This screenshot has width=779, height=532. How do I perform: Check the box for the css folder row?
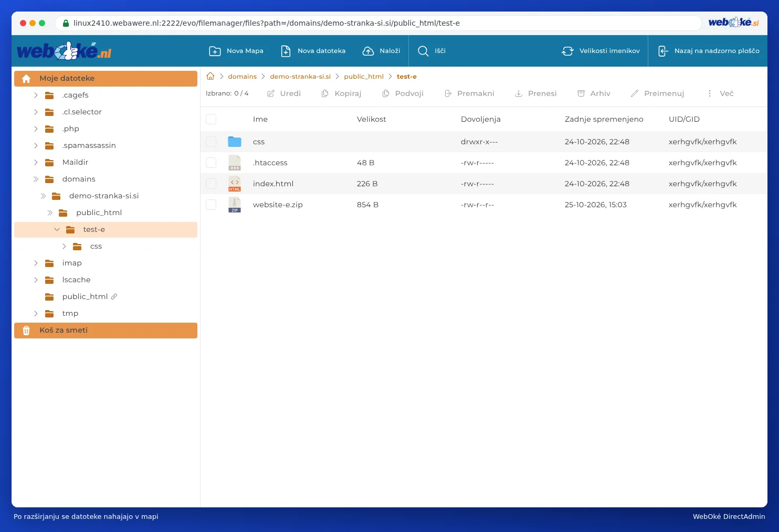click(211, 142)
